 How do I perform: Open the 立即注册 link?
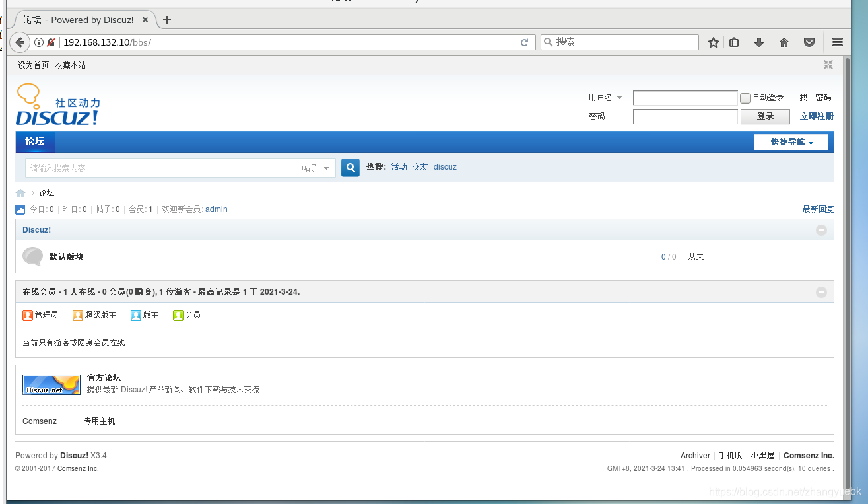coord(817,116)
